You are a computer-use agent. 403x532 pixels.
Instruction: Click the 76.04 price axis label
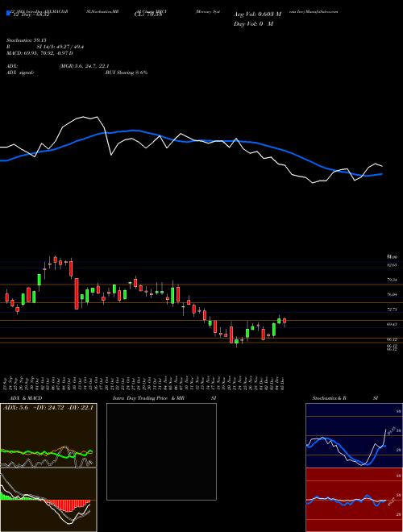(x=393, y=294)
